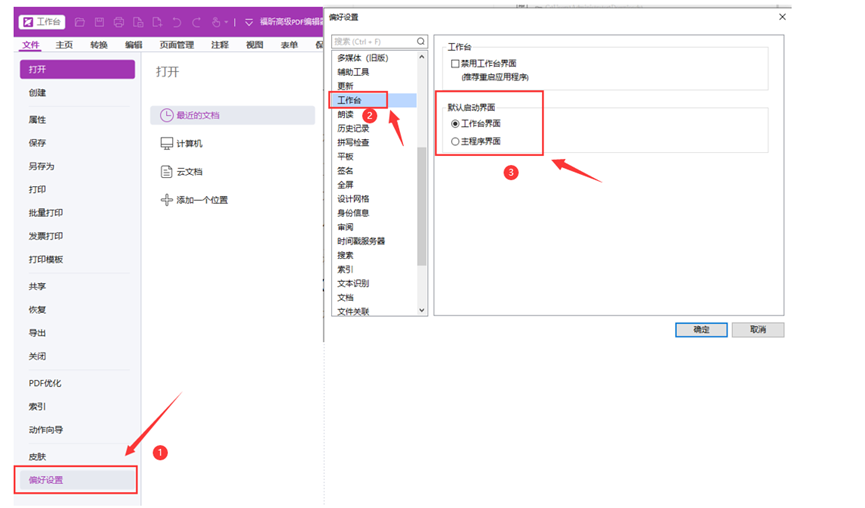This screenshot has width=865, height=508.
Task: Click the redo arrow icon
Action: click(196, 21)
